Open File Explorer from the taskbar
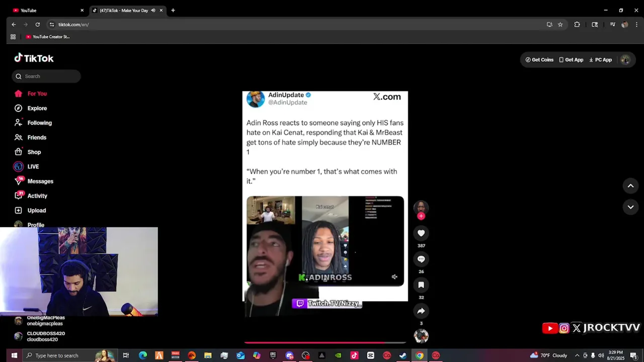Screen dimensions: 644x362 pos(208,355)
